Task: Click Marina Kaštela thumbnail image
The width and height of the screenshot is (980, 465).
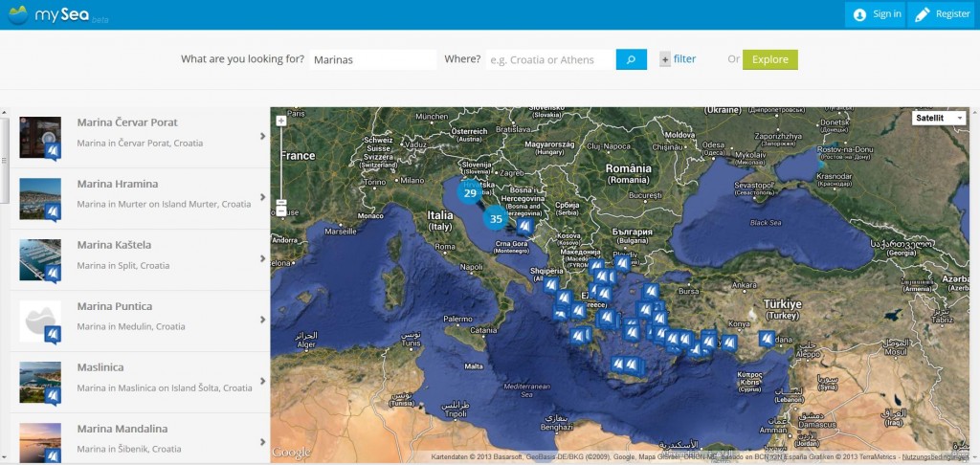Action: tap(40, 260)
